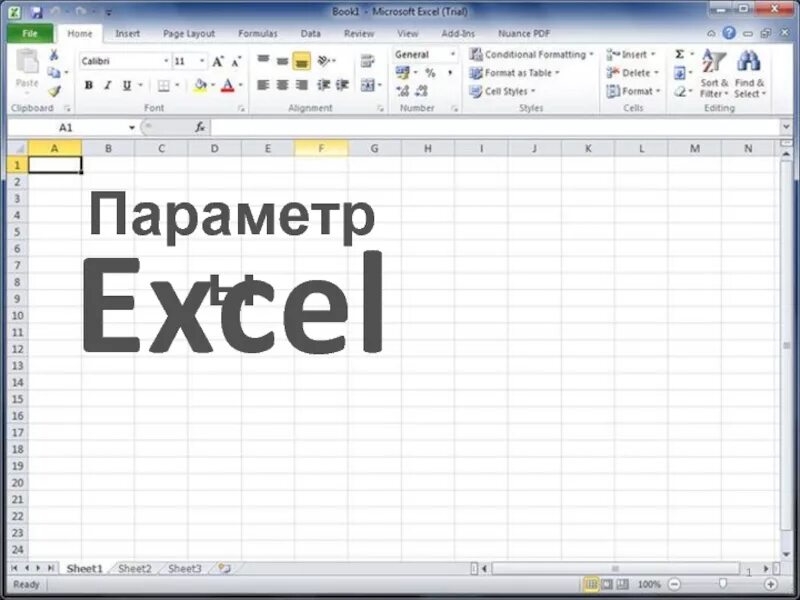This screenshot has width=800, height=600.
Task: Click the Orientation text angle icon
Action: 323,61
